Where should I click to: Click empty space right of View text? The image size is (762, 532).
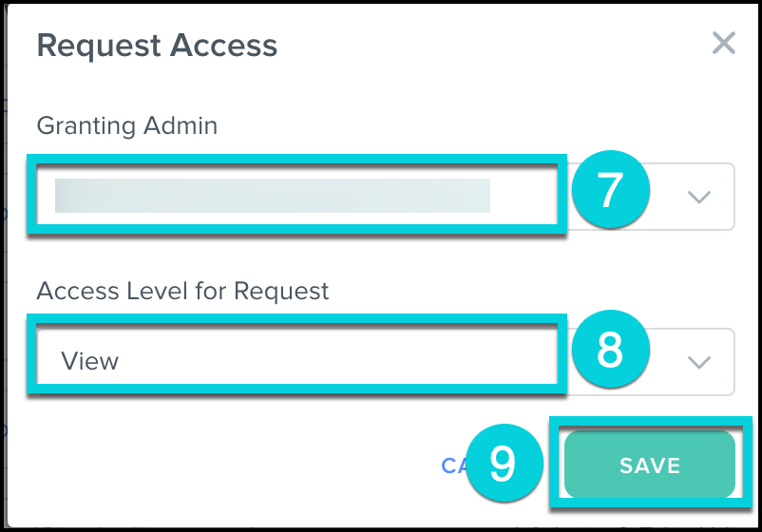(x=333, y=361)
